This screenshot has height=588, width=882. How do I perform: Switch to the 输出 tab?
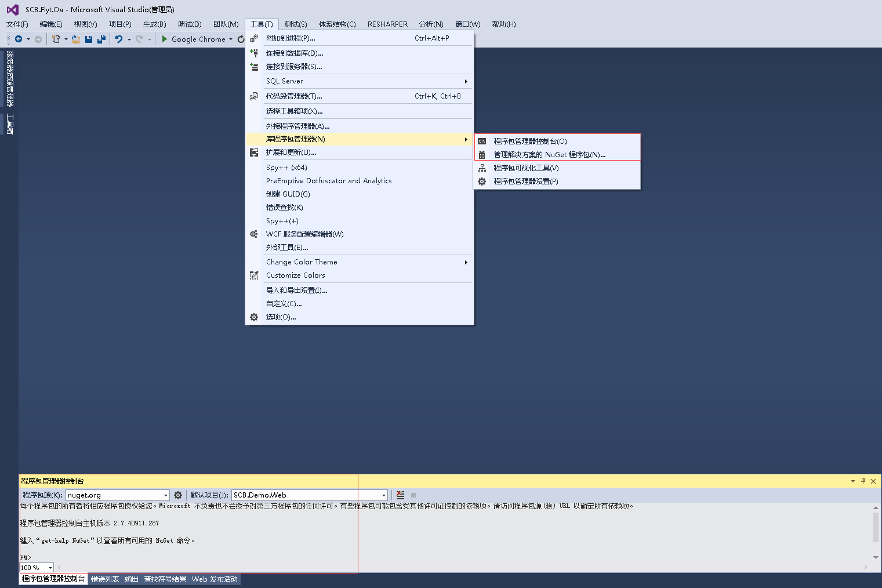(132, 579)
